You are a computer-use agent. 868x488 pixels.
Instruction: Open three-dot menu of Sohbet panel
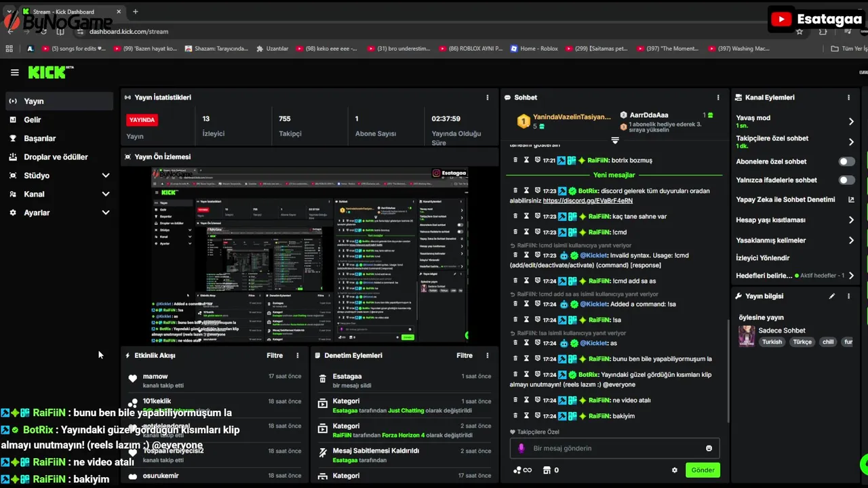coord(718,98)
